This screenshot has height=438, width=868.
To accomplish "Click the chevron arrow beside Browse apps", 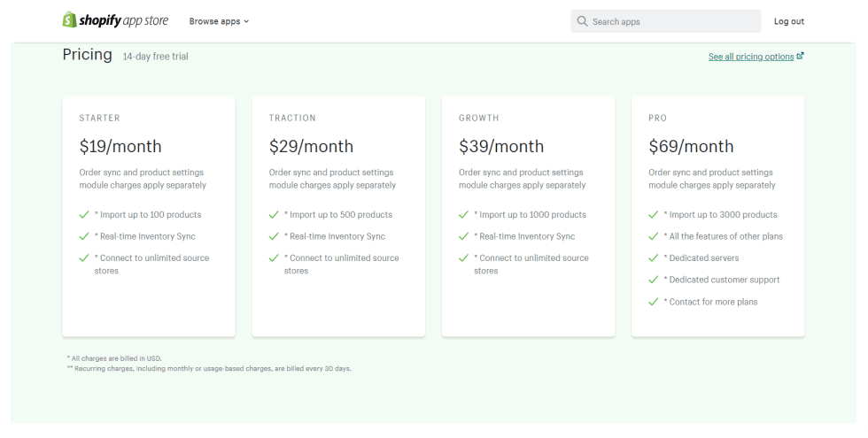I will [246, 21].
